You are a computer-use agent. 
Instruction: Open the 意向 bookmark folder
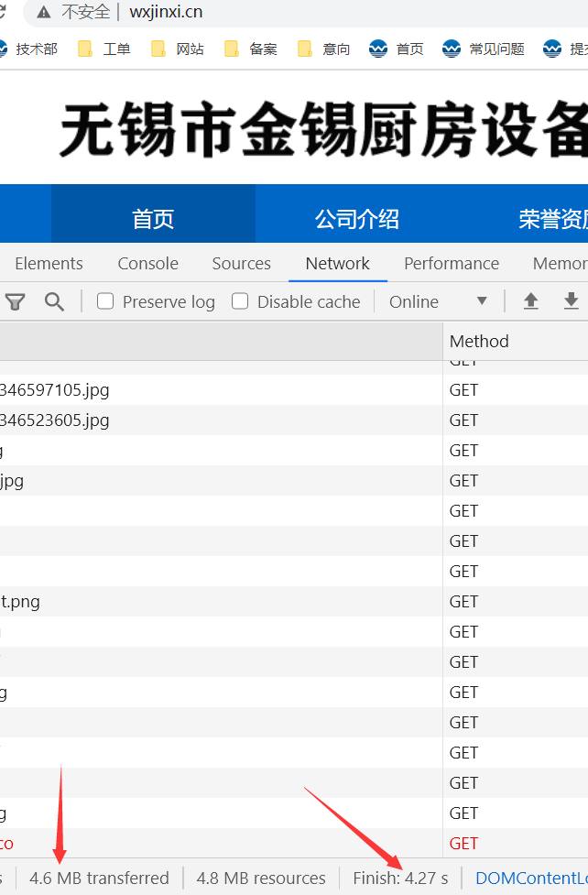(x=324, y=49)
